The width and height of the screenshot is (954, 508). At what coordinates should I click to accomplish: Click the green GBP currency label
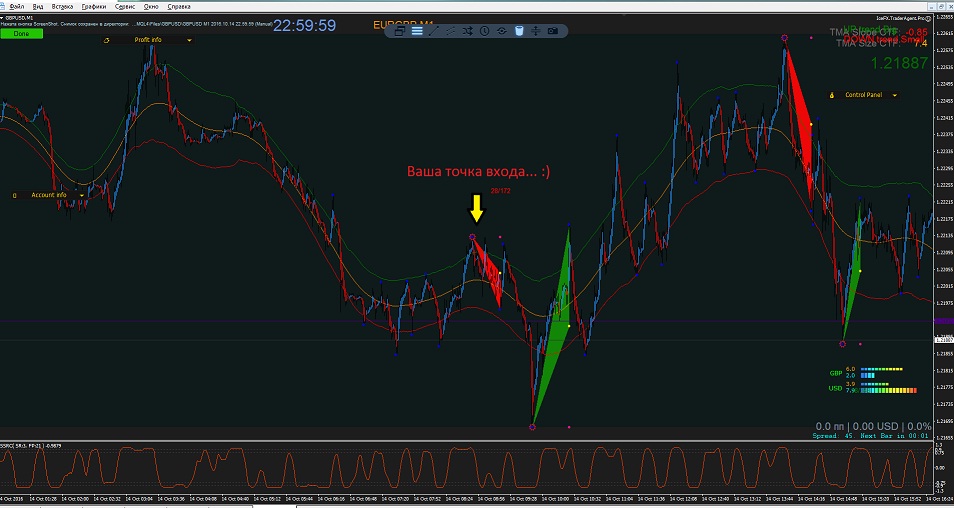835,373
